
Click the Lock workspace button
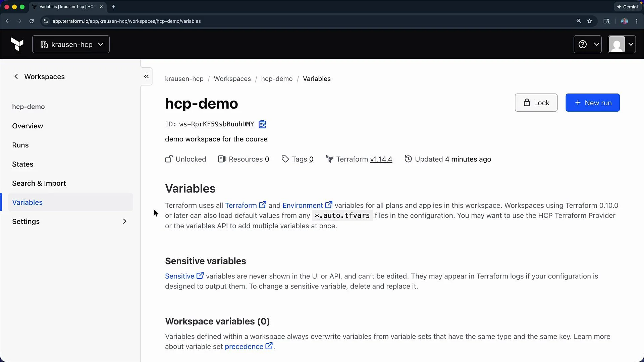[536, 103]
